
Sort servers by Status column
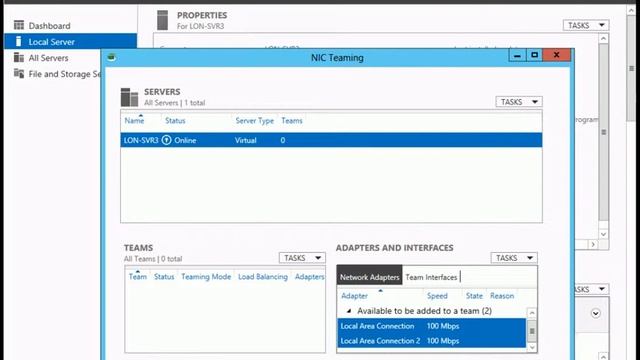click(175, 121)
